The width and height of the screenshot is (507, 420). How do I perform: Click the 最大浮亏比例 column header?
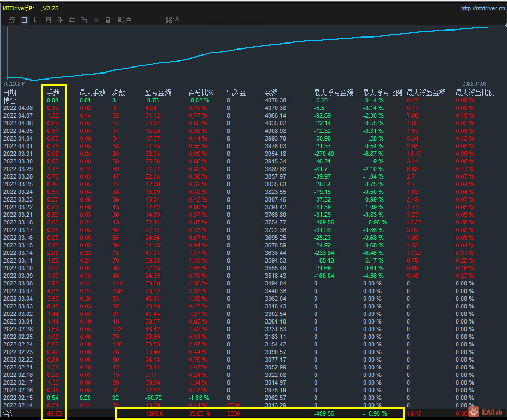coord(383,93)
